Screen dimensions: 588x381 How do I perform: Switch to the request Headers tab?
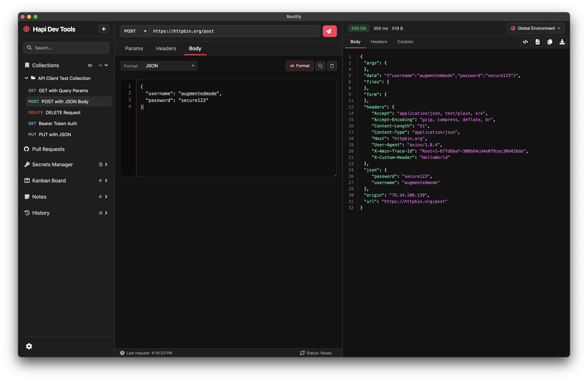pyautogui.click(x=166, y=48)
